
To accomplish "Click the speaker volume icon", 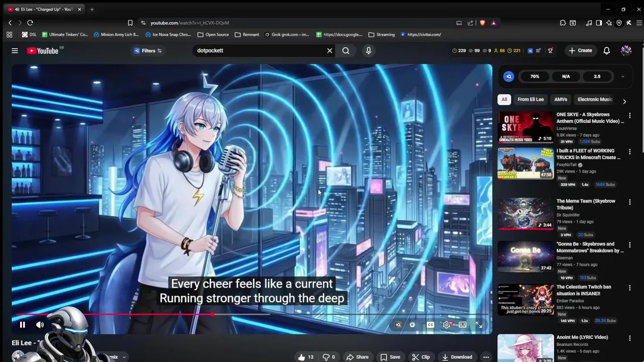I will [x=40, y=325].
